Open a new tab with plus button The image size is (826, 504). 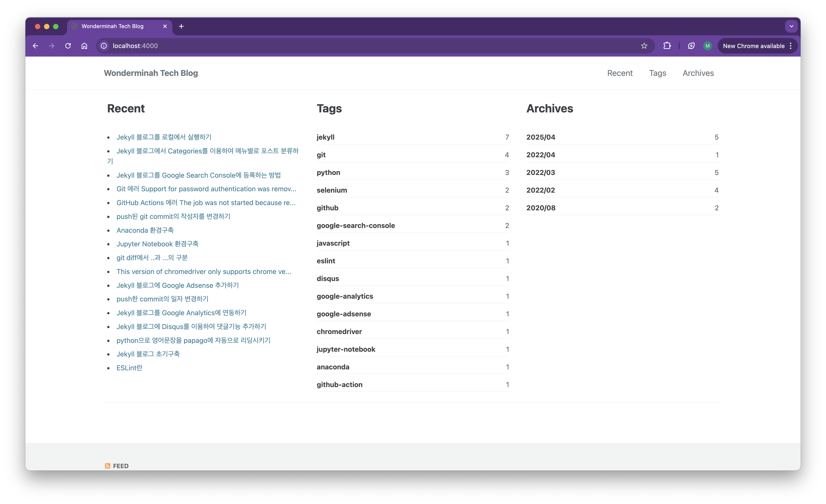[181, 26]
